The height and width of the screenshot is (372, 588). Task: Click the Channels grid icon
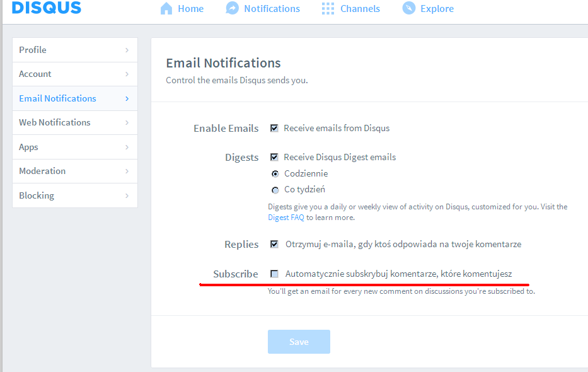tap(328, 8)
